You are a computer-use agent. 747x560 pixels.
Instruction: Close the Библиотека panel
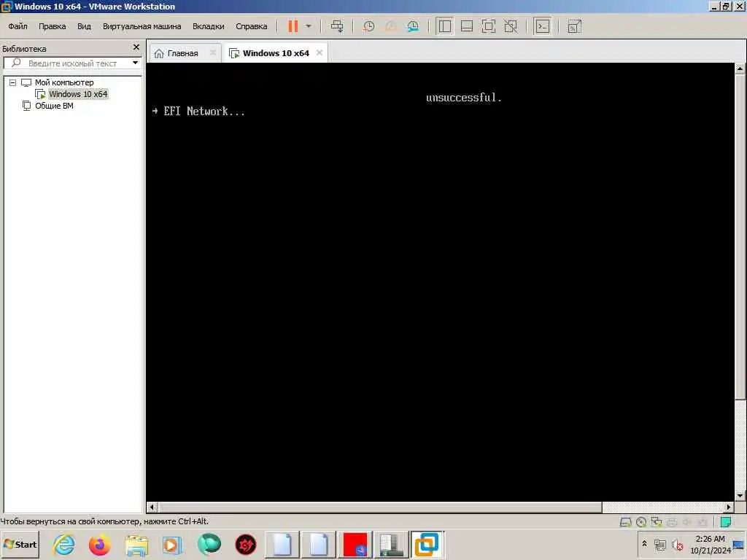click(136, 47)
